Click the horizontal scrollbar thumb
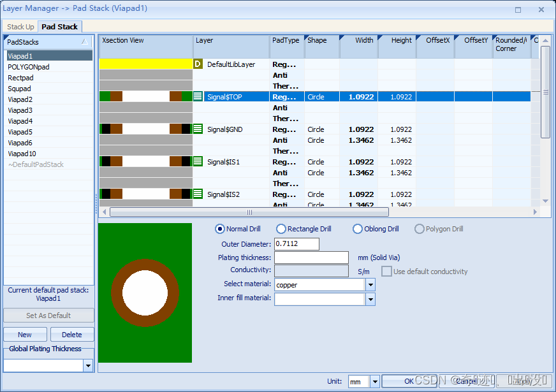 click(249, 212)
